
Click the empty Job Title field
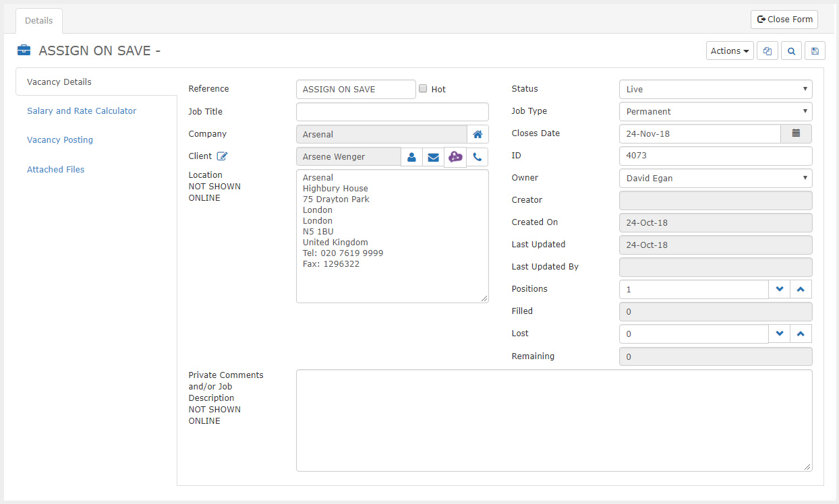click(x=393, y=112)
